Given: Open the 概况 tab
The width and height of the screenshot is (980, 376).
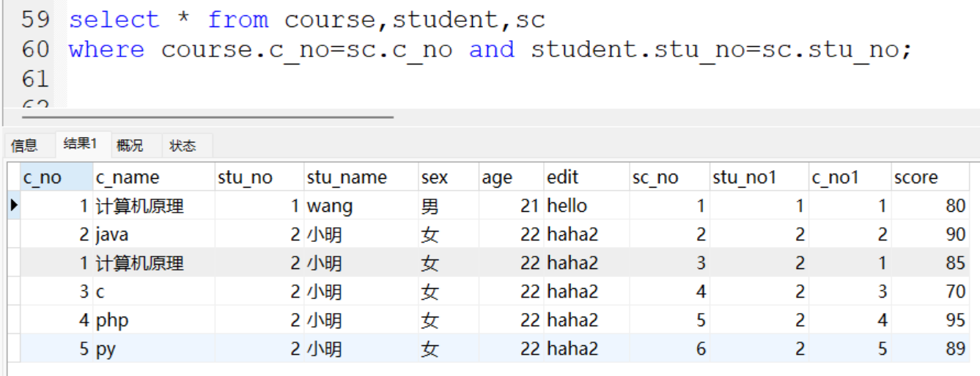Looking at the screenshot, I should [130, 146].
